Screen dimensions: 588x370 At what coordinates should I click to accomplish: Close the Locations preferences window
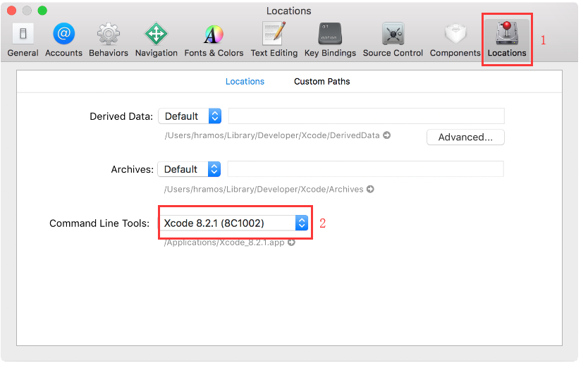(x=11, y=11)
